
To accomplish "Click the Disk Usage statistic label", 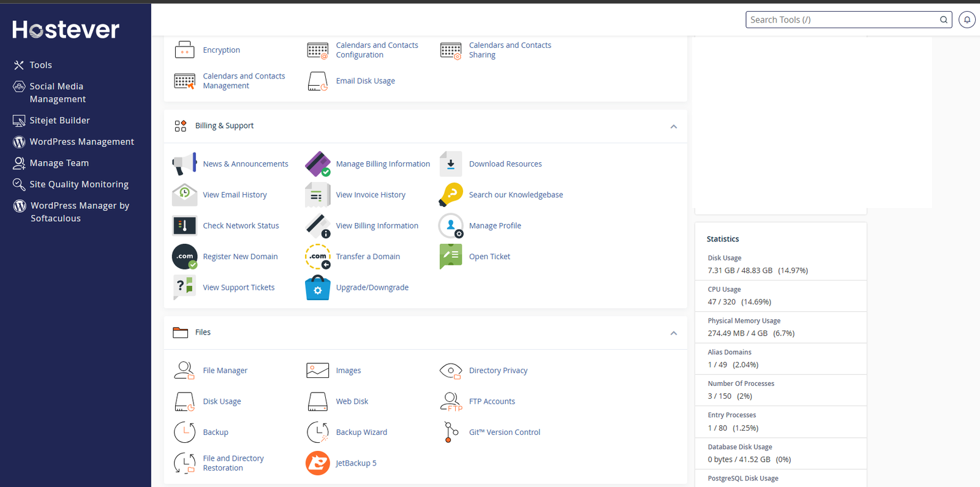I will pyautogui.click(x=725, y=258).
